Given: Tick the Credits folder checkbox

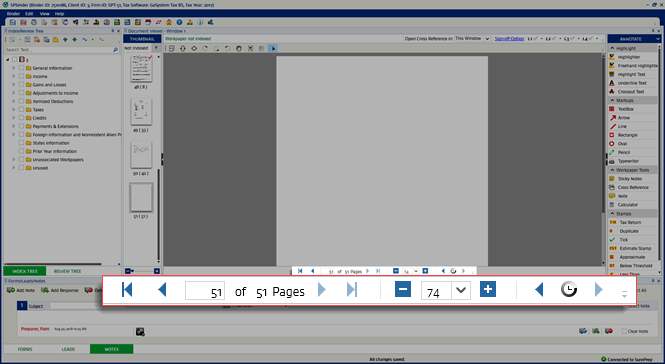Looking at the screenshot, I should [x=21, y=118].
